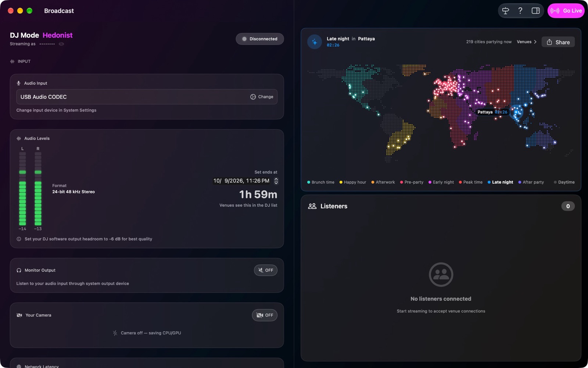Click the signpost icon in toolbar
The image size is (588, 368).
pos(506,11)
